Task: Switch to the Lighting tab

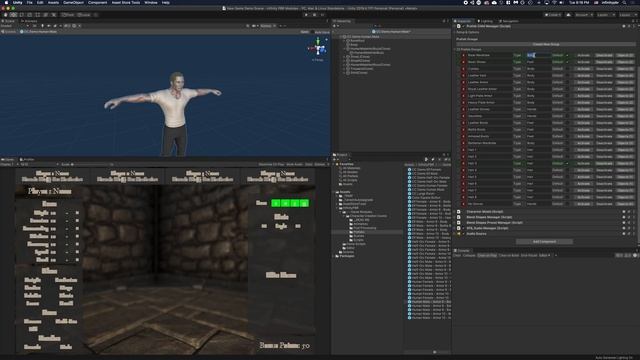Action: 486,21
